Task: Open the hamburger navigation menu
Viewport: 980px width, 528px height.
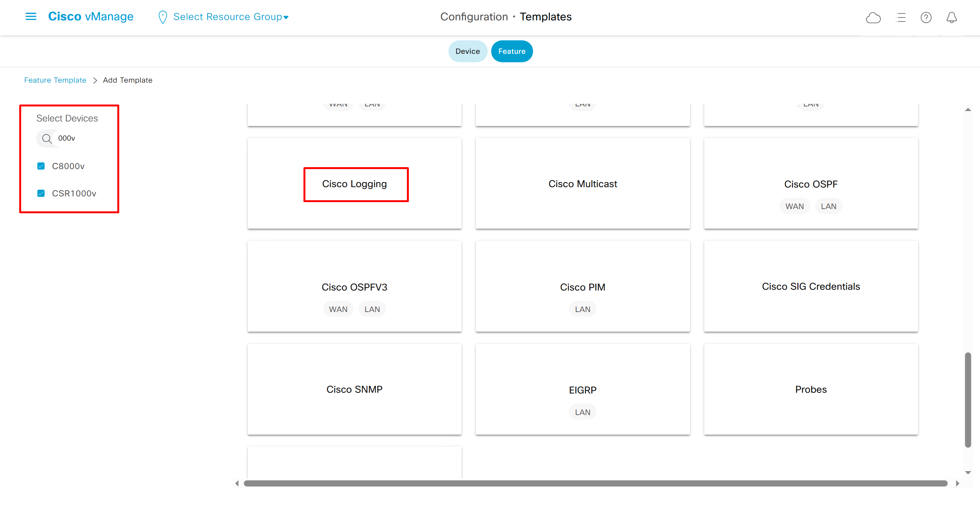Action: click(31, 17)
